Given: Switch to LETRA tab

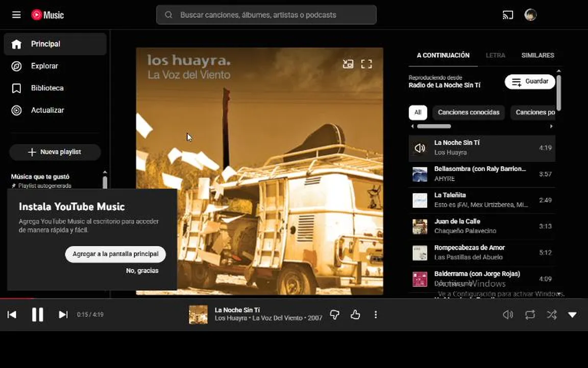Looking at the screenshot, I should pyautogui.click(x=496, y=55).
